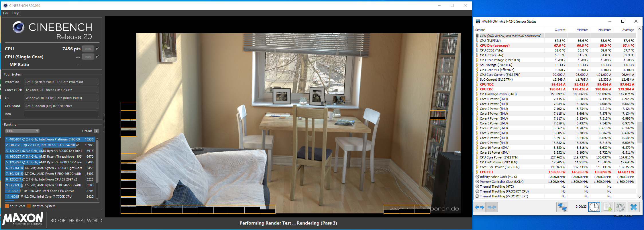The width and height of the screenshot is (644, 230).
Task: Select the SoC Voltage (SVI2 TFN) row
Action: coord(555,65)
